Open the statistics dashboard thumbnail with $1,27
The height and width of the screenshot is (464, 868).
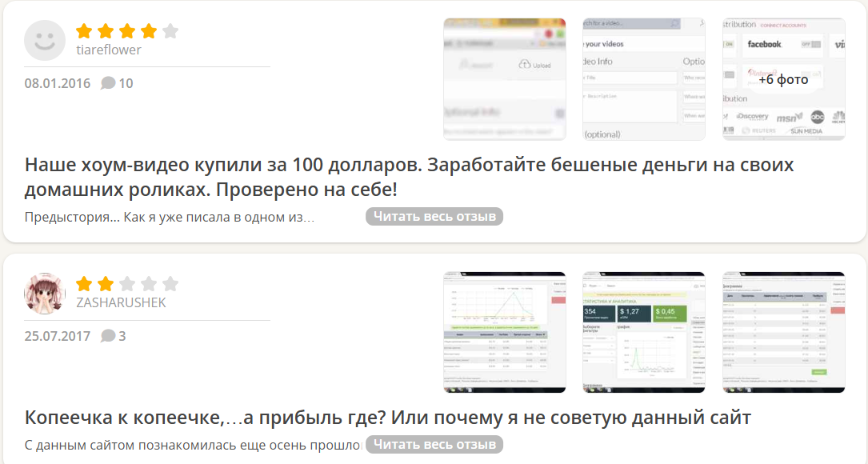point(644,332)
